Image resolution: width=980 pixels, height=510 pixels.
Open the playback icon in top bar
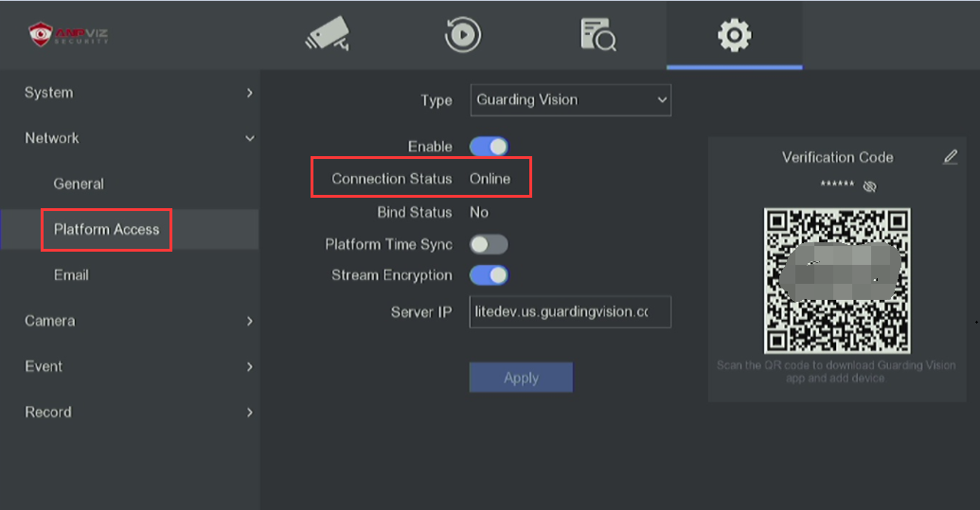click(x=462, y=34)
